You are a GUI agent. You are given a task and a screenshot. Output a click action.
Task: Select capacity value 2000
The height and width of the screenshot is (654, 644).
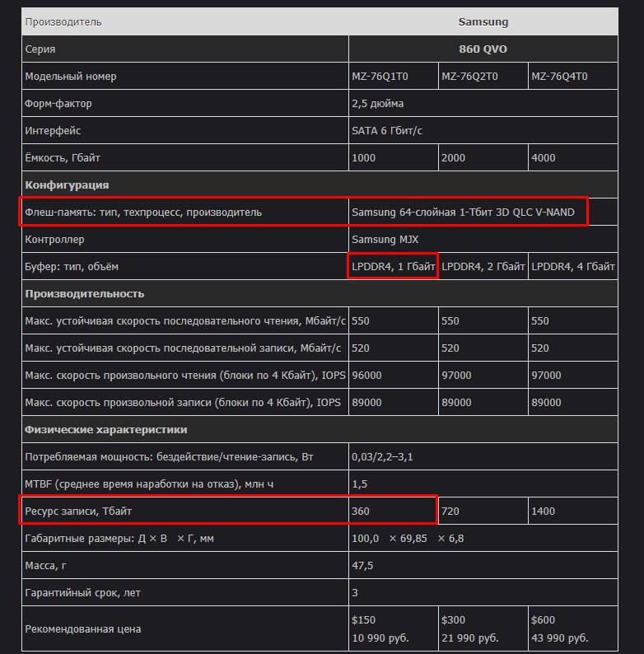click(454, 158)
